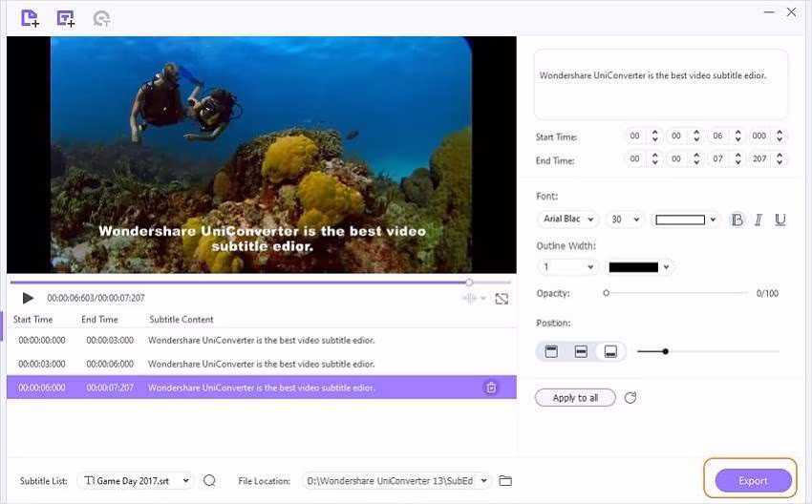Click Apply to all button
Image resolution: width=812 pixels, height=504 pixels.
point(575,398)
